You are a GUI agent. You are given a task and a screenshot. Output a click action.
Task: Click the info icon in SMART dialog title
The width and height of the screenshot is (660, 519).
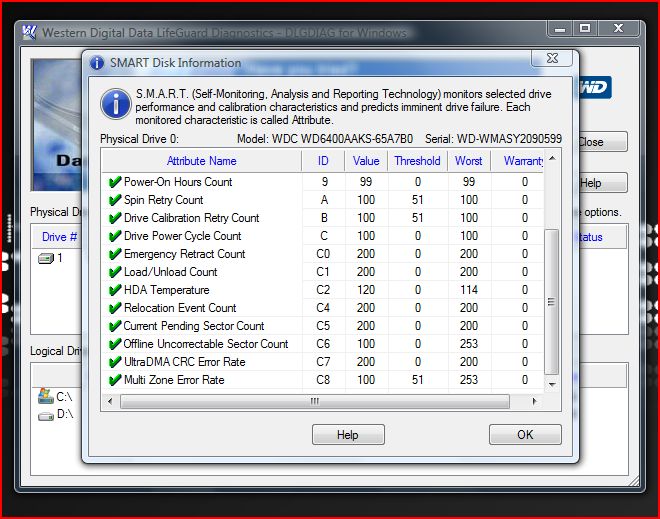coord(97,63)
